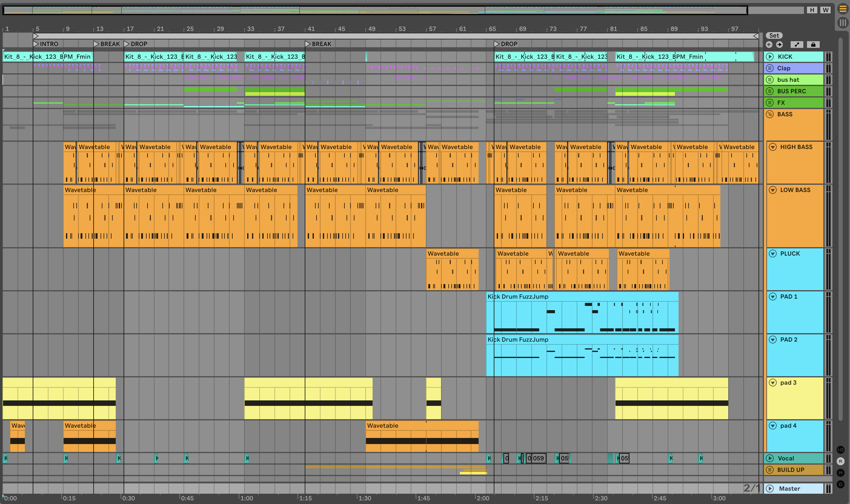Switch to Arrangement view using the horizontal-lines icon

pyautogui.click(x=843, y=9)
